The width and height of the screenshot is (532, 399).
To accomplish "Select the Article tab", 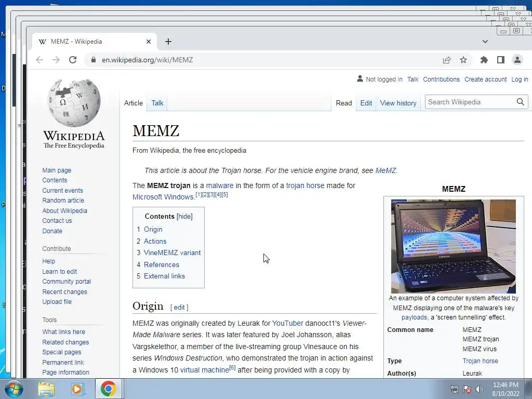I will pos(134,103).
